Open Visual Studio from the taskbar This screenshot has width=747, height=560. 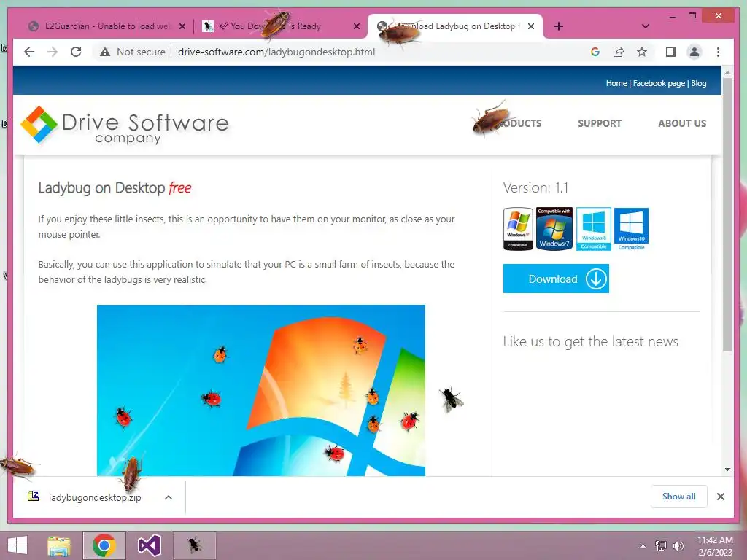point(149,545)
